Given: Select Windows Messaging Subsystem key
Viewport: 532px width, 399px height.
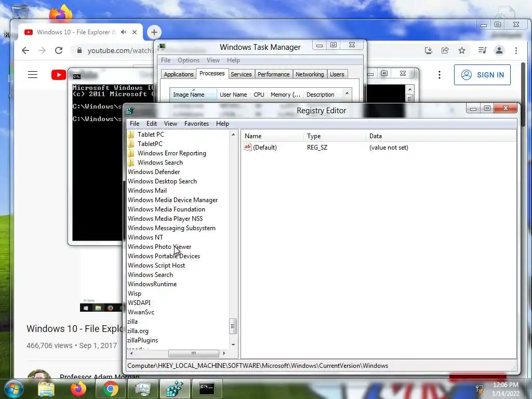Looking at the screenshot, I should click(x=171, y=228).
